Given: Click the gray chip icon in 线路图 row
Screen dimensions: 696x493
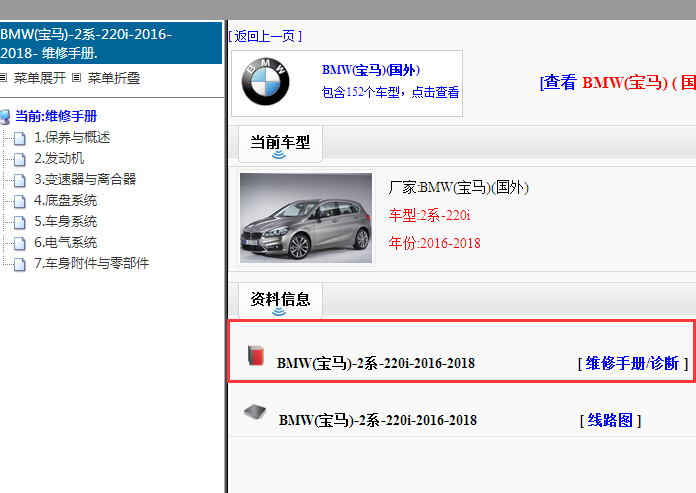Looking at the screenshot, I should click(x=255, y=411).
